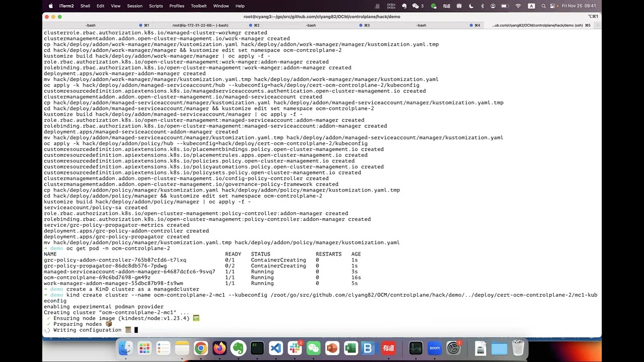Screen dimensions: 644x362
Task: Open Youdao dictionary in the Dock
Action: (x=388, y=348)
